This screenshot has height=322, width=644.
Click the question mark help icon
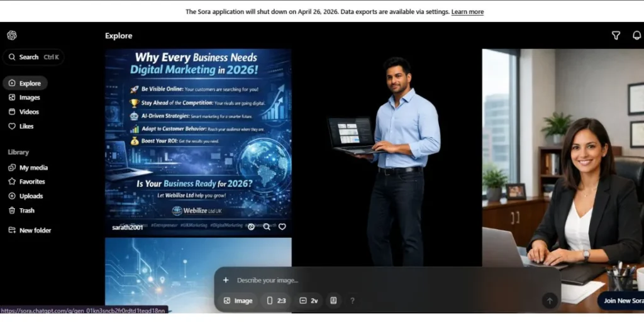[352, 301]
